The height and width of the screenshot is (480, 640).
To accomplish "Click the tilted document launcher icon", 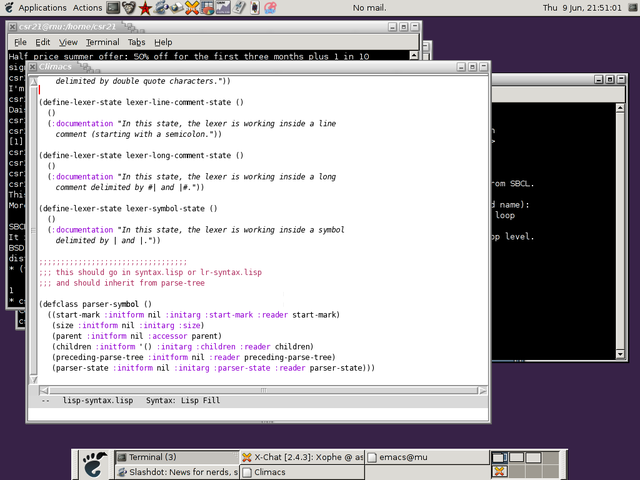I will [240, 7].
